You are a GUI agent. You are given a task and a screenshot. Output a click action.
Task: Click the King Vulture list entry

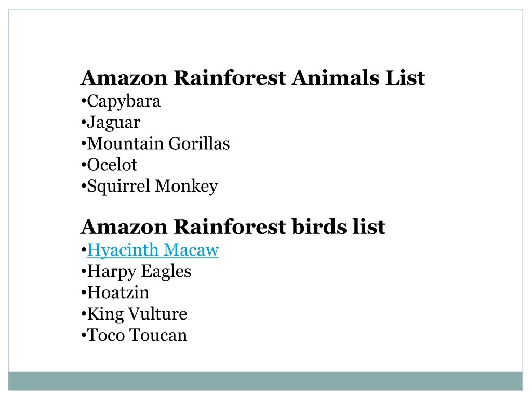point(134,314)
